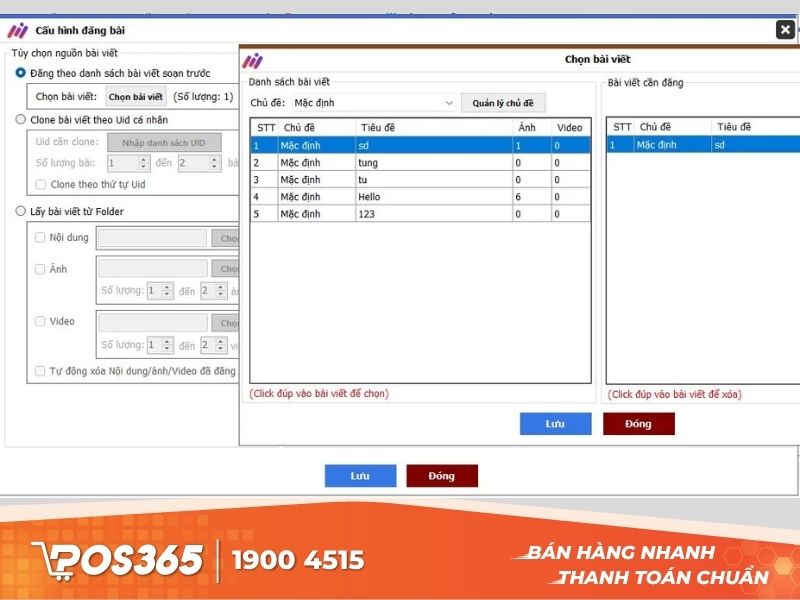Click the Video Số lượng first stepper

167,345
